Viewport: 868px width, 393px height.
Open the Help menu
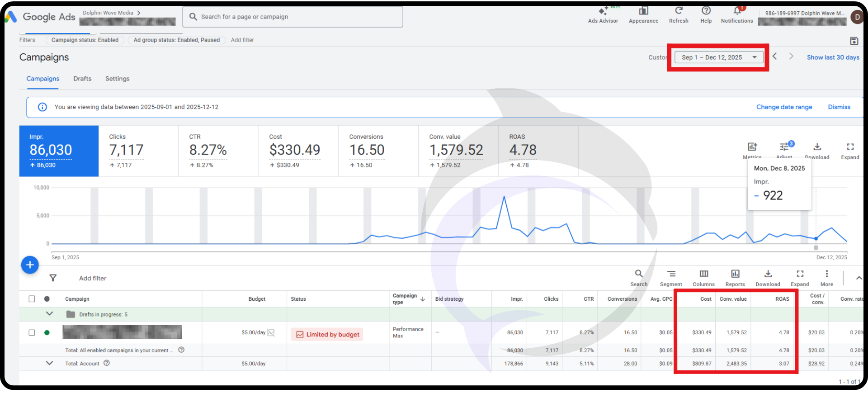[x=706, y=15]
